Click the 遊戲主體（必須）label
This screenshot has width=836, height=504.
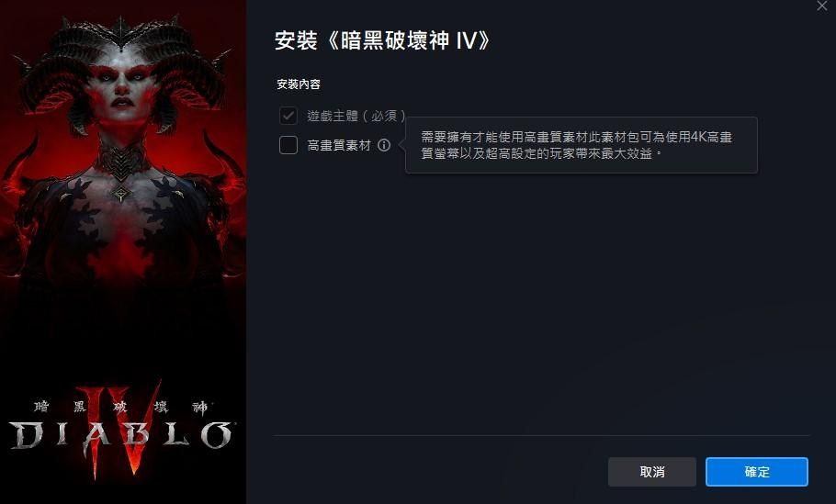coord(356,115)
